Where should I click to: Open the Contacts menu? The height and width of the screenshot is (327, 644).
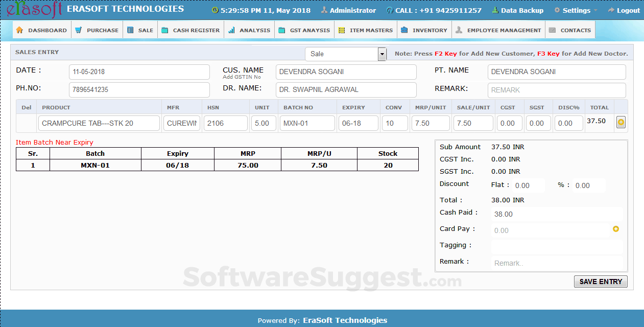tap(570, 30)
